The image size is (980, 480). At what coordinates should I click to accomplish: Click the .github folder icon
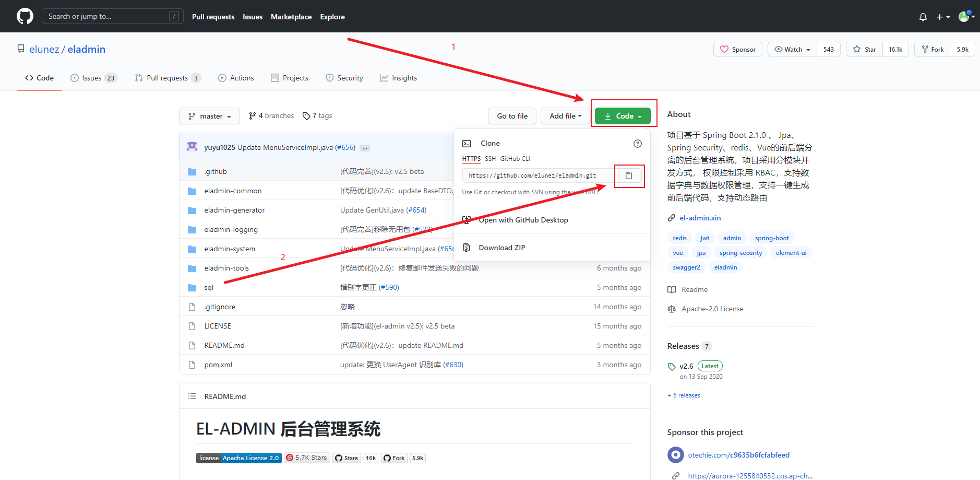[x=192, y=171]
